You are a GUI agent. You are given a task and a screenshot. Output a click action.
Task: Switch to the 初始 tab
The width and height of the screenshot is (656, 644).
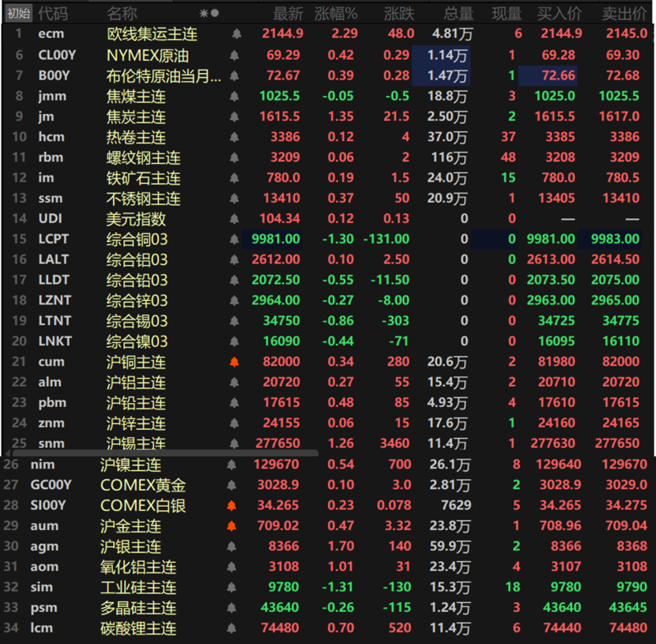click(18, 13)
